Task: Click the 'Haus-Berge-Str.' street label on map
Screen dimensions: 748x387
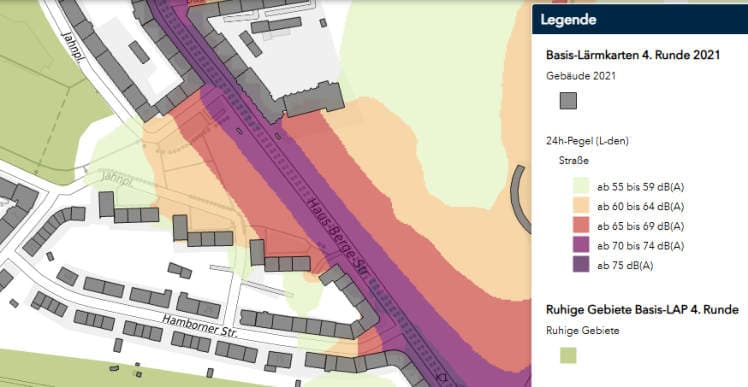Action: [x=339, y=238]
